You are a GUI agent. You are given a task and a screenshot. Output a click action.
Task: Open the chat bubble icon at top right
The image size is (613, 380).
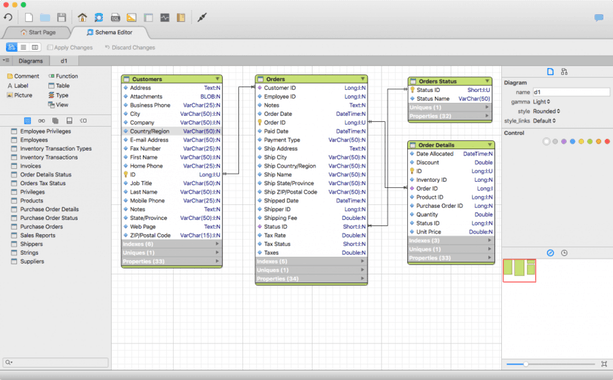599,18
